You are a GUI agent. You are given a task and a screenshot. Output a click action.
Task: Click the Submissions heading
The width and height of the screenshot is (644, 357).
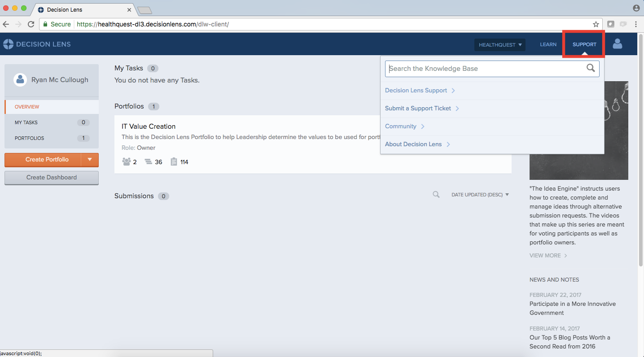(134, 196)
